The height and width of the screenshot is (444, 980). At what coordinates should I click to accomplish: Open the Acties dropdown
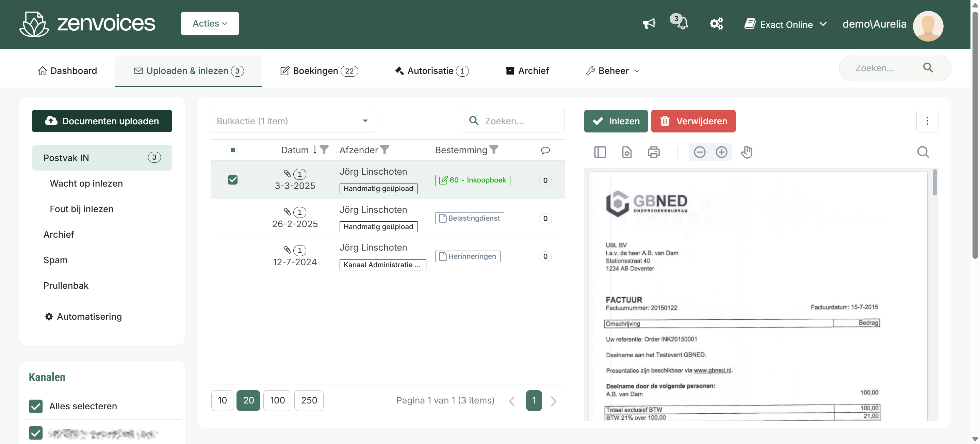click(x=210, y=23)
